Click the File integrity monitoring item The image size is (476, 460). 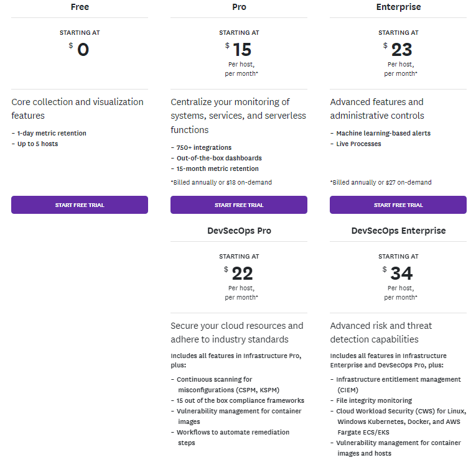[374, 400]
